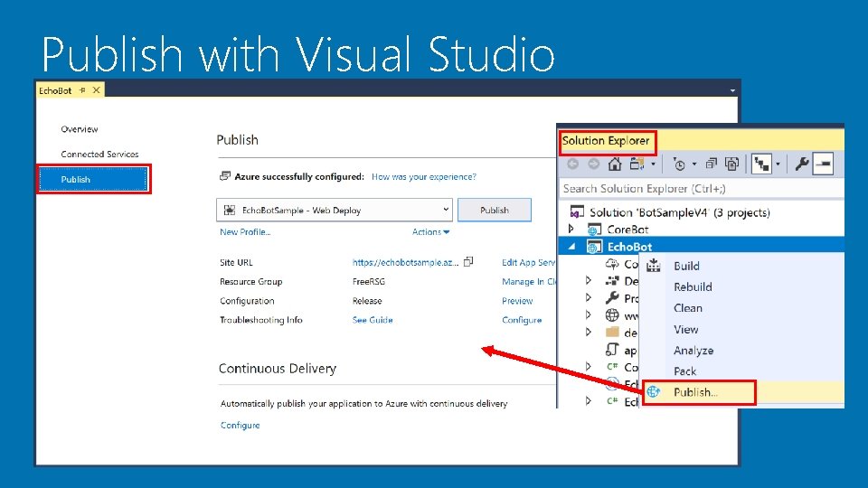The image size is (868, 488).
Task: Click the appsettings JSON file icon
Action: point(612,350)
